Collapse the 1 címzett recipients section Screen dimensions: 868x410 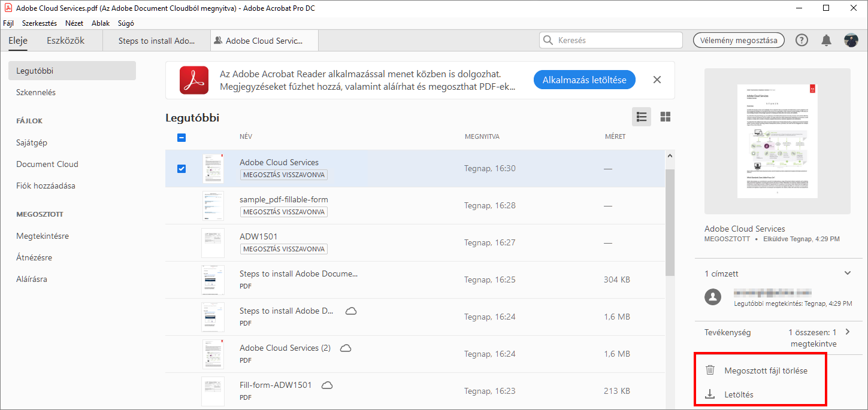[x=848, y=273]
